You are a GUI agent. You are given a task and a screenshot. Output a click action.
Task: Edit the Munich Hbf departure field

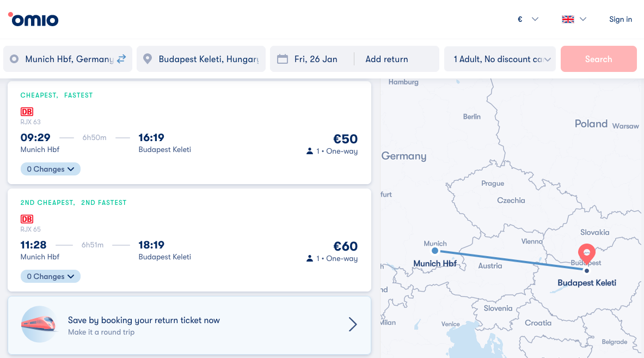(69, 59)
